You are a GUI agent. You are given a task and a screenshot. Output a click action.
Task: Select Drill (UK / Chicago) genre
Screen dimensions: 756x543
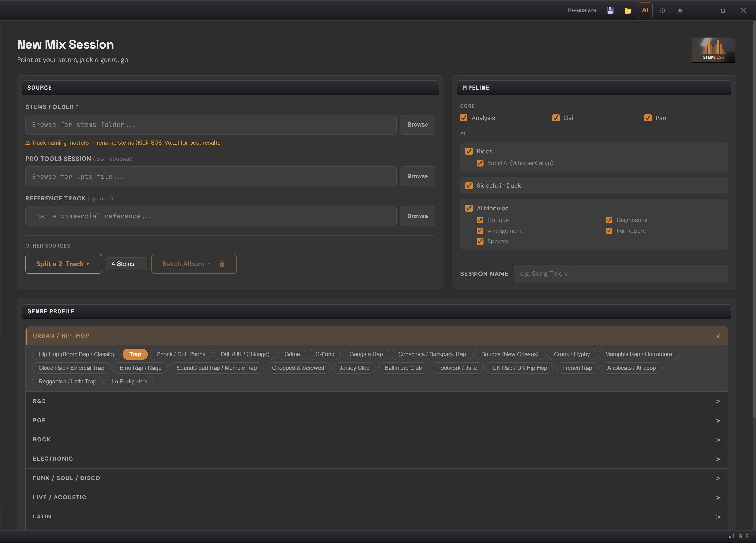click(x=245, y=354)
